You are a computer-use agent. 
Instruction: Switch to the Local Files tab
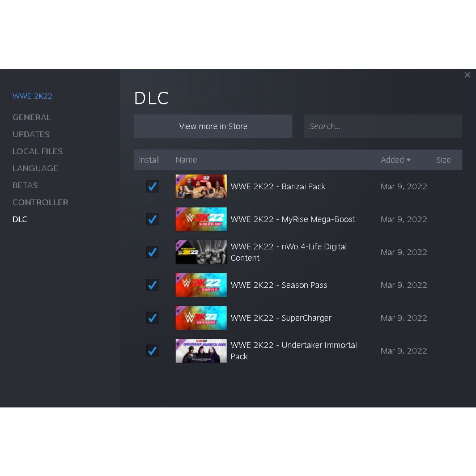click(x=37, y=151)
